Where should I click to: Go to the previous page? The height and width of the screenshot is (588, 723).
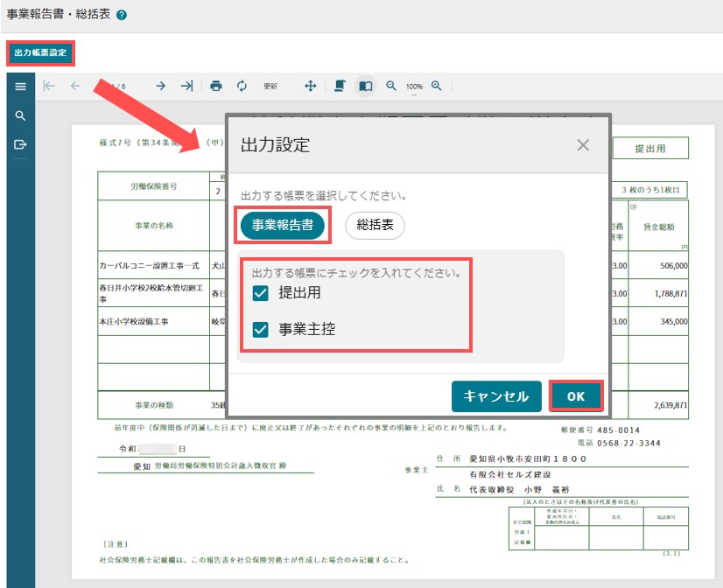75,86
